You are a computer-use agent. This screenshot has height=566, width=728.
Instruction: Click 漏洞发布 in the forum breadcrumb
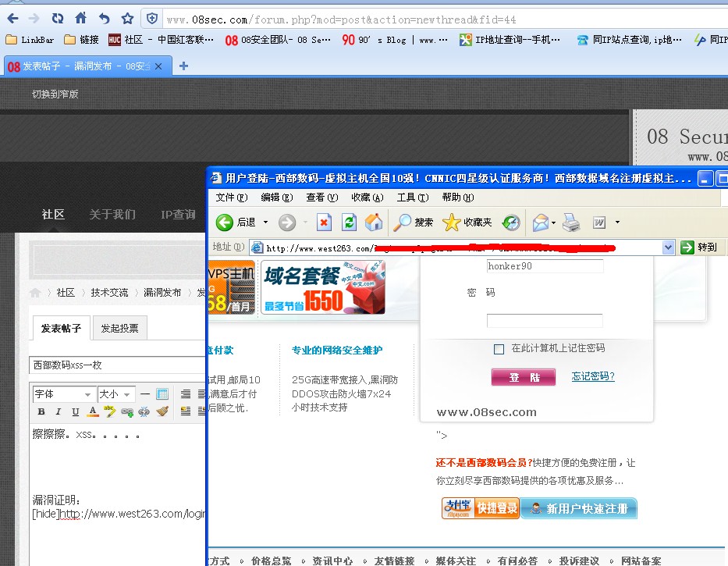point(162,292)
